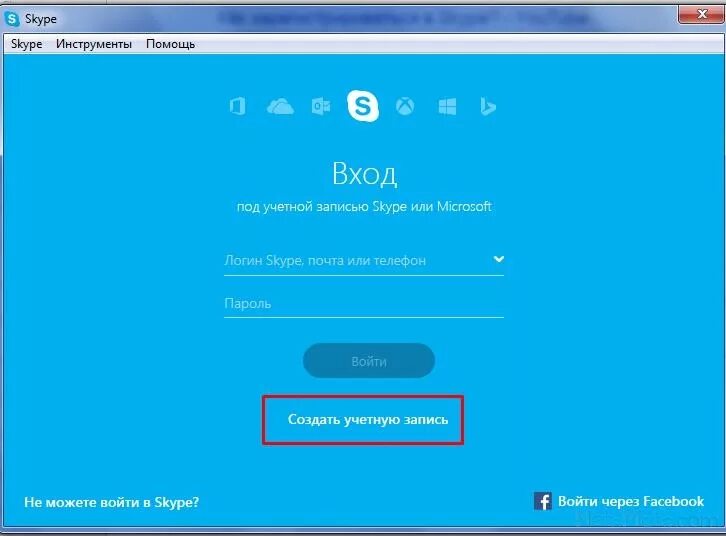Open the Skype menu
Image resolution: width=726 pixels, height=536 pixels.
(26, 44)
